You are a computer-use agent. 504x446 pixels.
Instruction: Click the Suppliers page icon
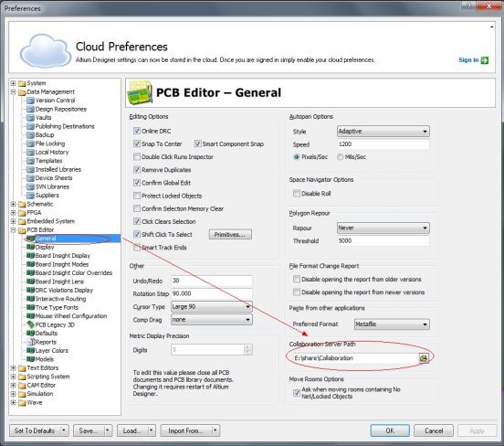pyautogui.click(x=30, y=196)
